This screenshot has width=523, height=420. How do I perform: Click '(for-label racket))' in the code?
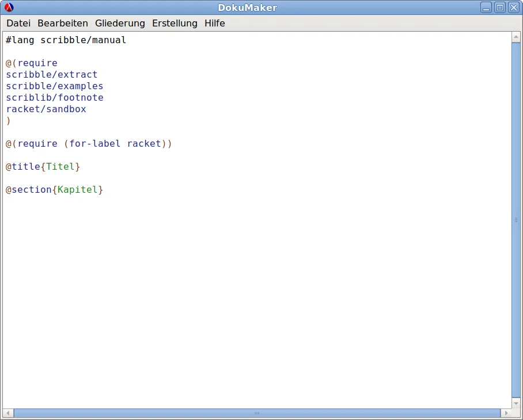click(x=118, y=144)
